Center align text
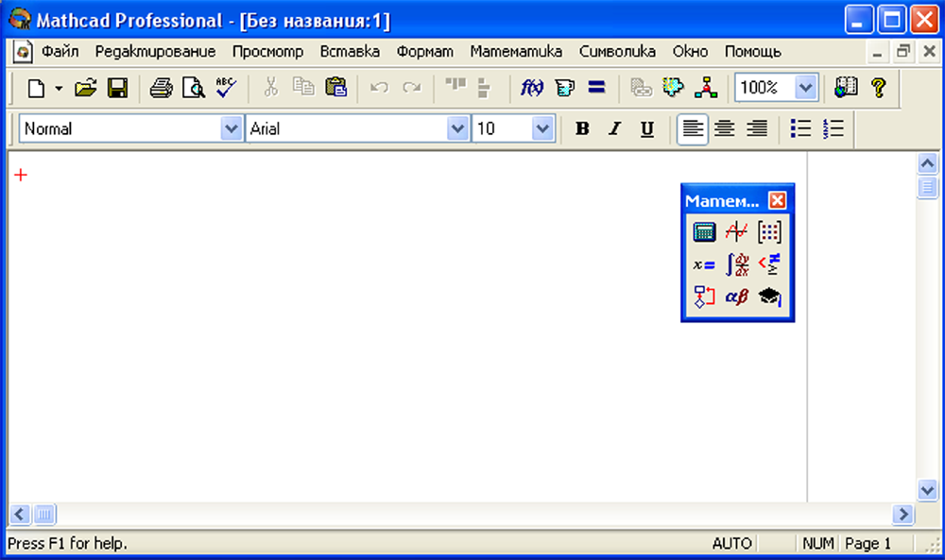This screenshot has height=560, width=945. coord(725,128)
